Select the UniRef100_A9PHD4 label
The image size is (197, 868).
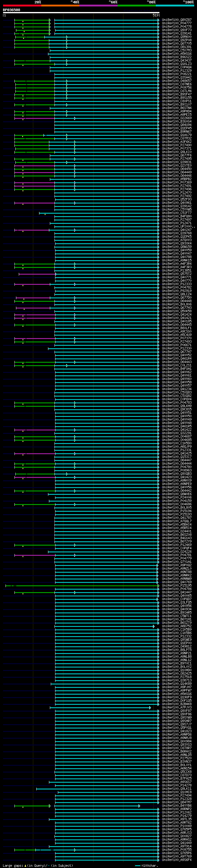point(177,111)
